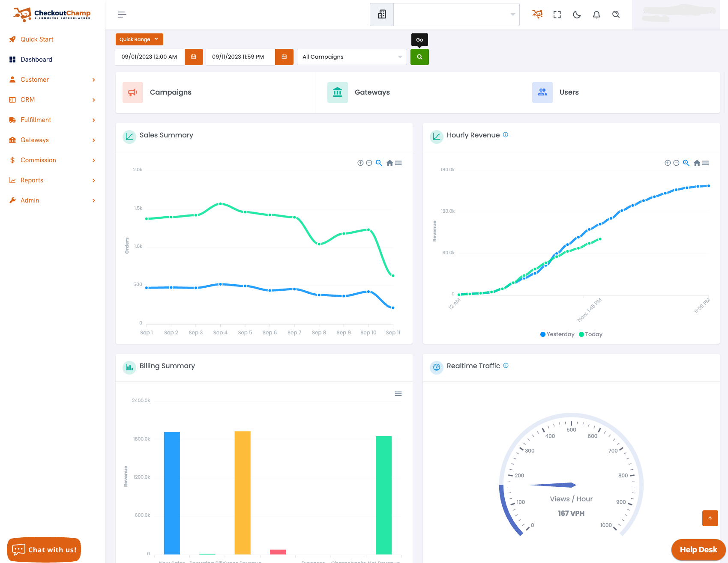The image size is (728, 563).
Task: Click the end date input field
Action: pyautogui.click(x=240, y=57)
